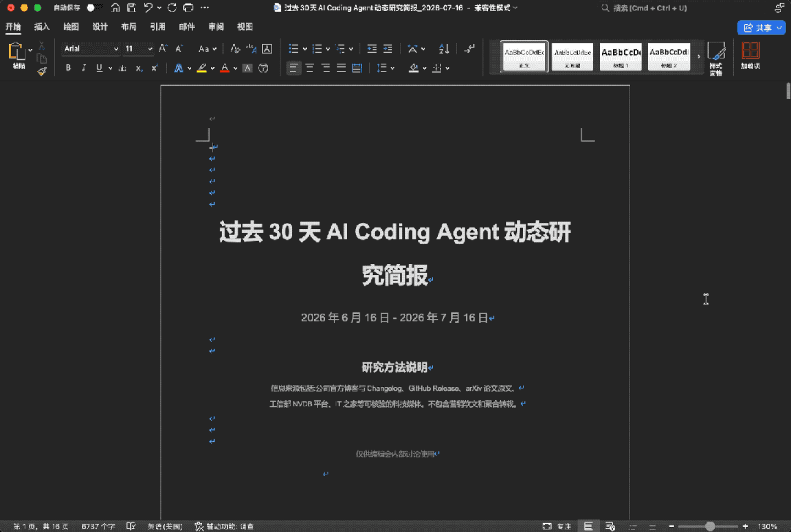Expand the styles gallery arrow
791x532 pixels.
tap(699, 56)
